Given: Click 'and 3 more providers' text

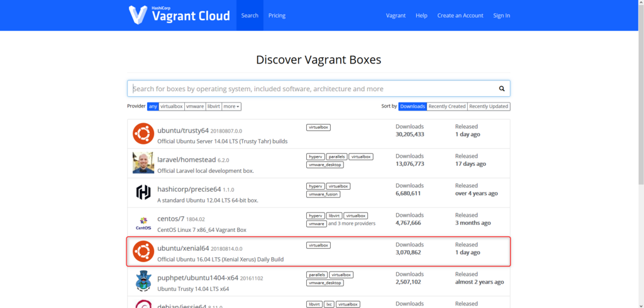Looking at the screenshot, I should pyautogui.click(x=352, y=224).
